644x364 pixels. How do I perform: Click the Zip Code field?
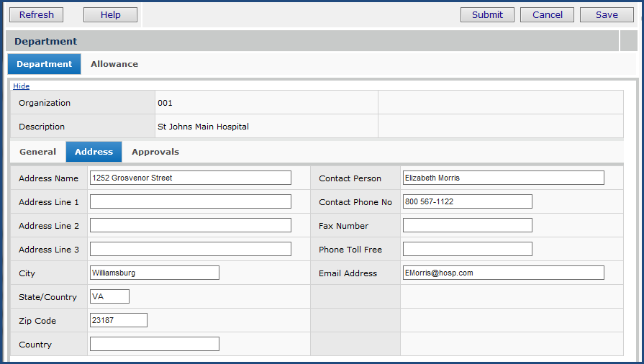(x=119, y=320)
